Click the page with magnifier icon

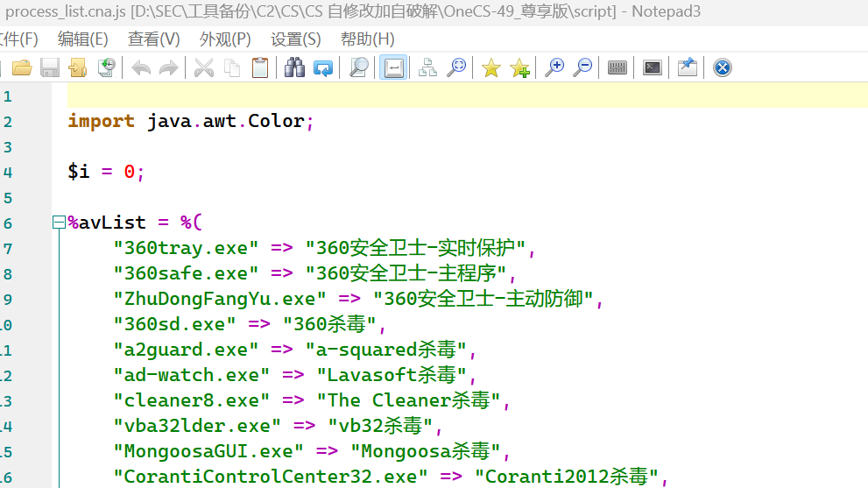coord(358,67)
